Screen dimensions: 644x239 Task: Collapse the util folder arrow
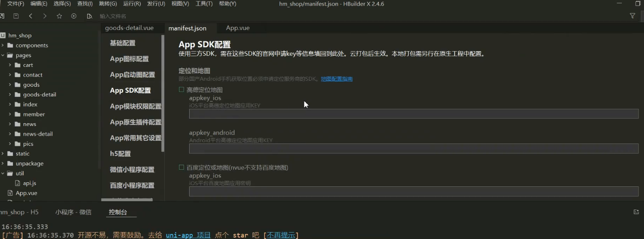[x=3, y=173]
